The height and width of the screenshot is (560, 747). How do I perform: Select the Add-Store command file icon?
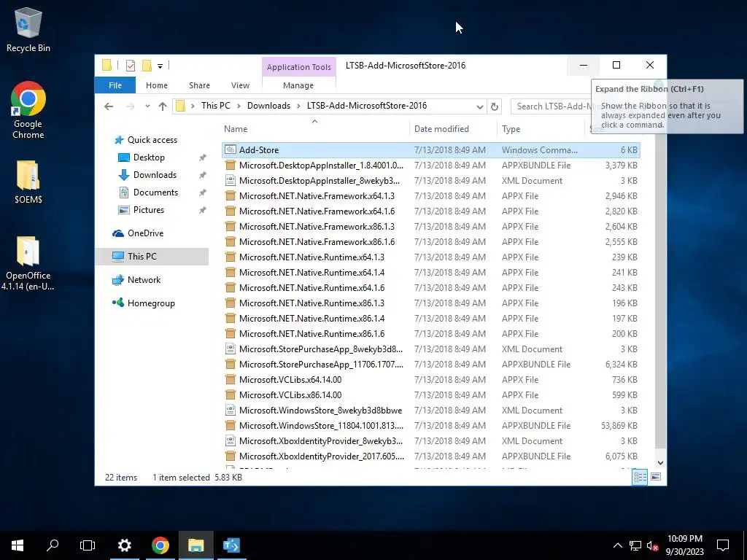(x=231, y=150)
